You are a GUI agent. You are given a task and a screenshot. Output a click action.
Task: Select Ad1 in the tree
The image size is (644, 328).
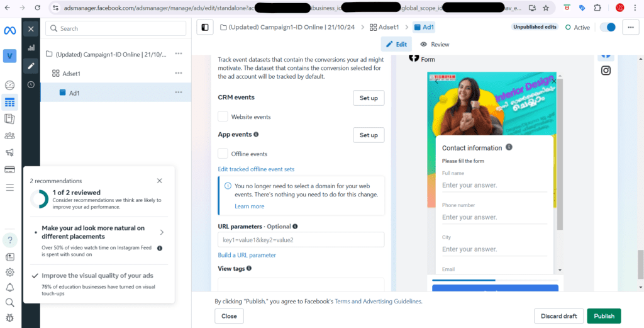point(116,93)
